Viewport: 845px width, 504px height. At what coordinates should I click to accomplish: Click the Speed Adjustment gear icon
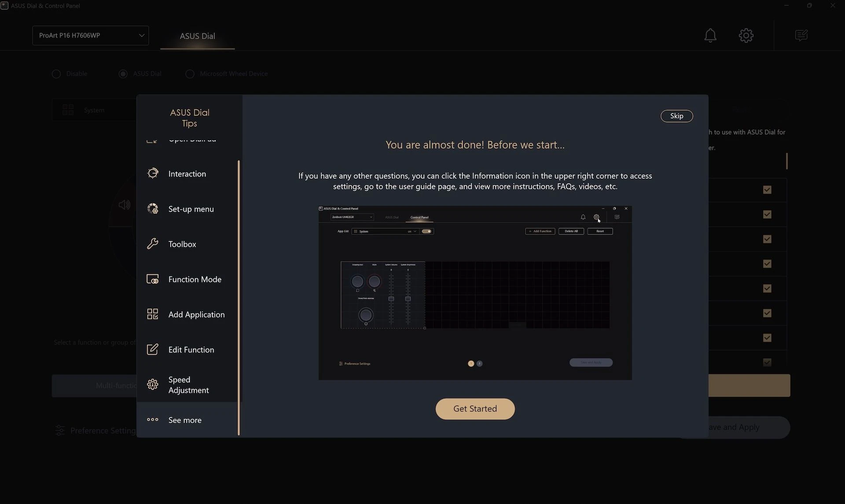click(153, 384)
